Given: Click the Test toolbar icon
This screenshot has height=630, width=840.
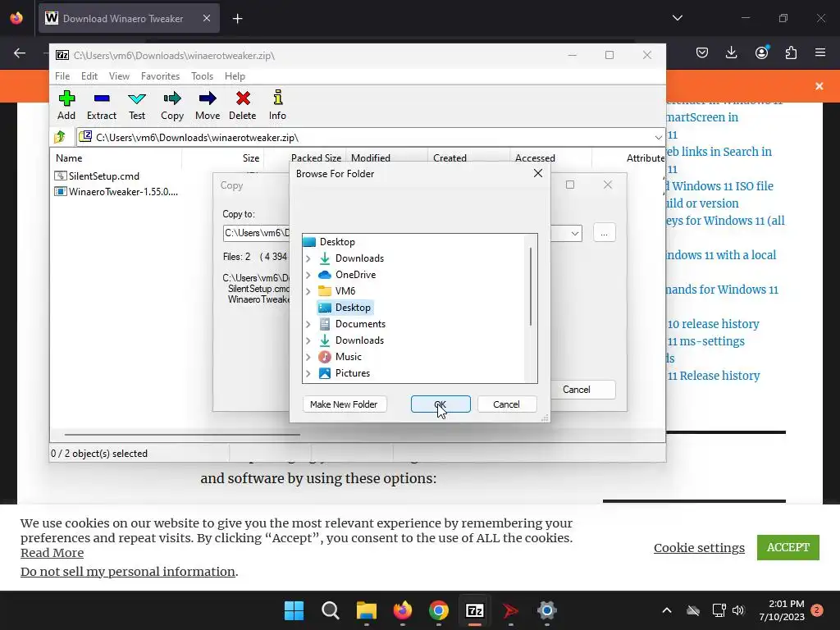Looking at the screenshot, I should [137, 105].
